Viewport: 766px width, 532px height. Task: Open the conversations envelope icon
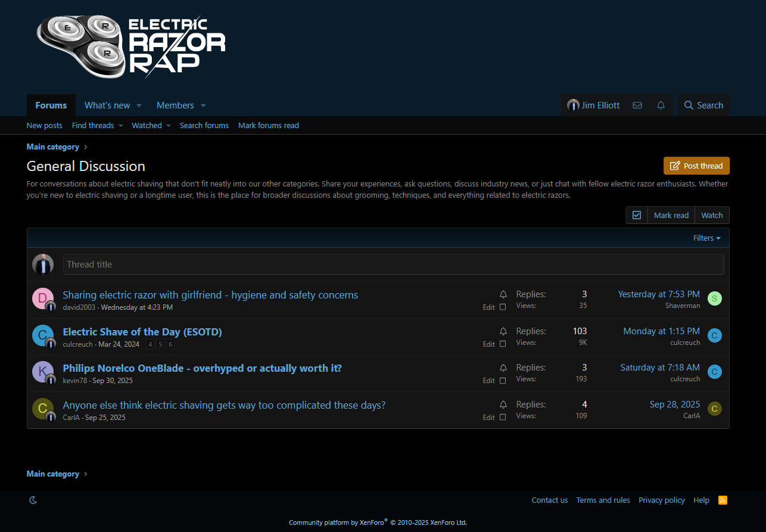(637, 105)
